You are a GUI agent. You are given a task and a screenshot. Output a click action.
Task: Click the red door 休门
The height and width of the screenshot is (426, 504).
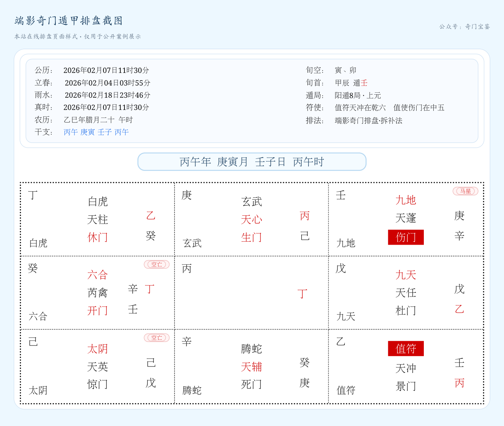click(x=98, y=237)
